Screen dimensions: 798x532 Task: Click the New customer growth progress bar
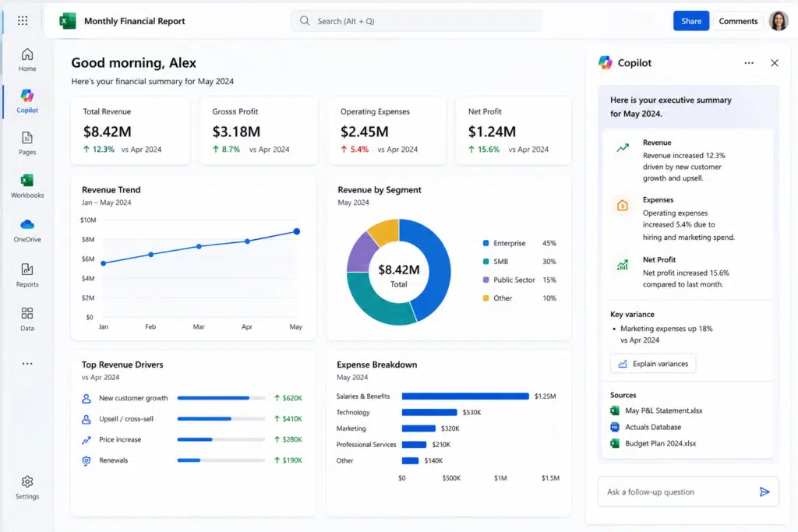click(221, 398)
